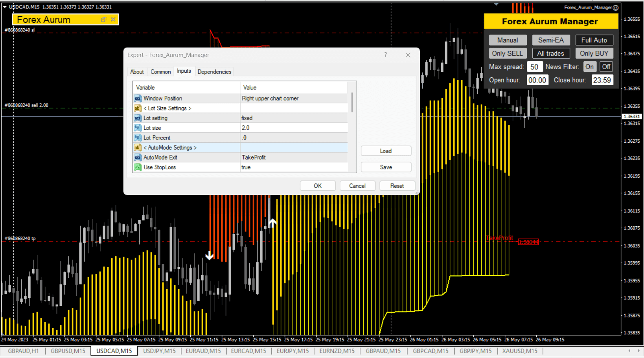
Task: Click the help question mark in dialog
Action: pos(385,55)
